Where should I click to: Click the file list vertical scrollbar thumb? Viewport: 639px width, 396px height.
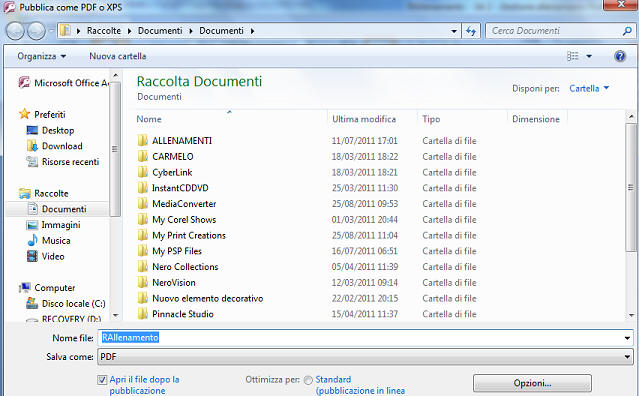point(631,188)
